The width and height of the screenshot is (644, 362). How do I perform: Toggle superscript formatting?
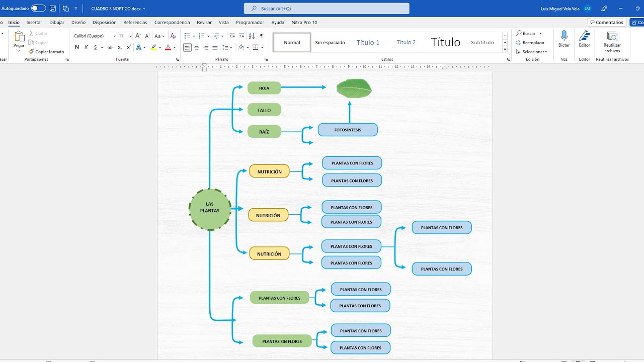coord(129,47)
